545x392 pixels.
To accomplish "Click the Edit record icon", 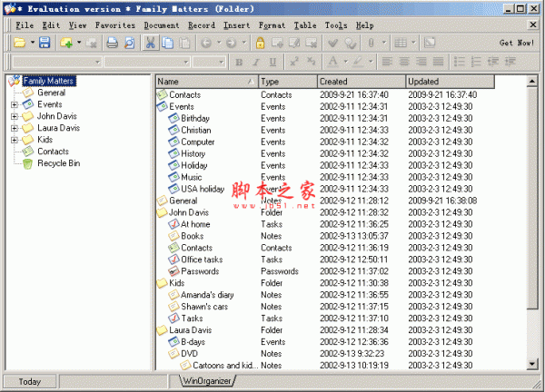I will point(294,43).
